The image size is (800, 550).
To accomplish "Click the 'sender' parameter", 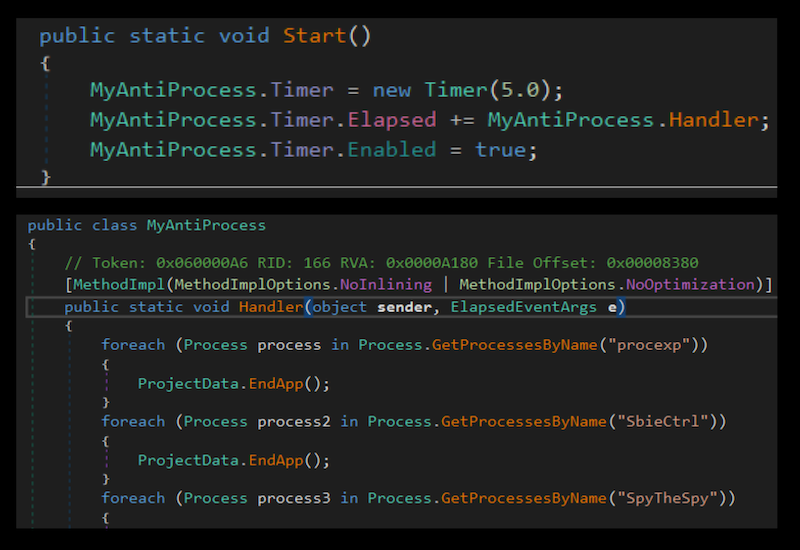I will pyautogui.click(x=404, y=307).
